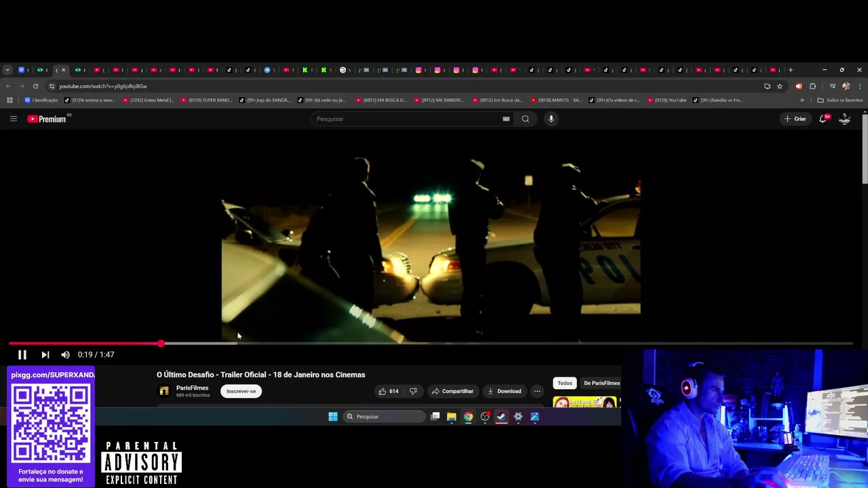Viewport: 868px width, 488px height.
Task: Open the ParisFilmes channel avatar
Action: (x=163, y=391)
